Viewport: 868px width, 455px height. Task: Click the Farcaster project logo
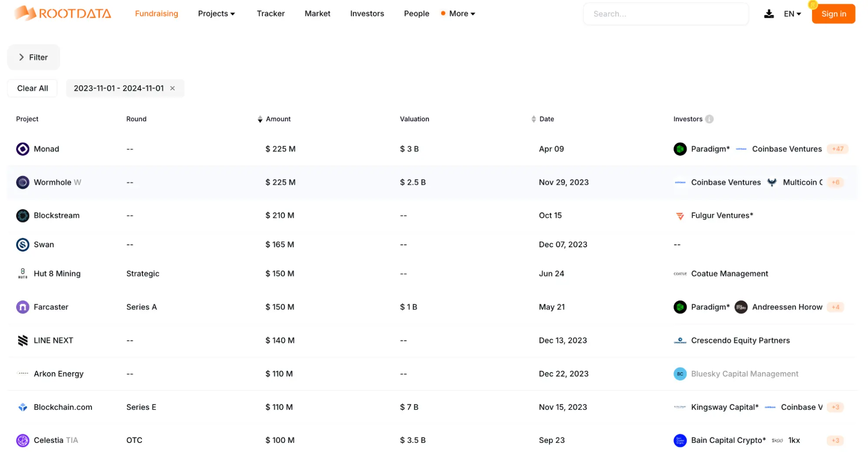[x=23, y=307]
